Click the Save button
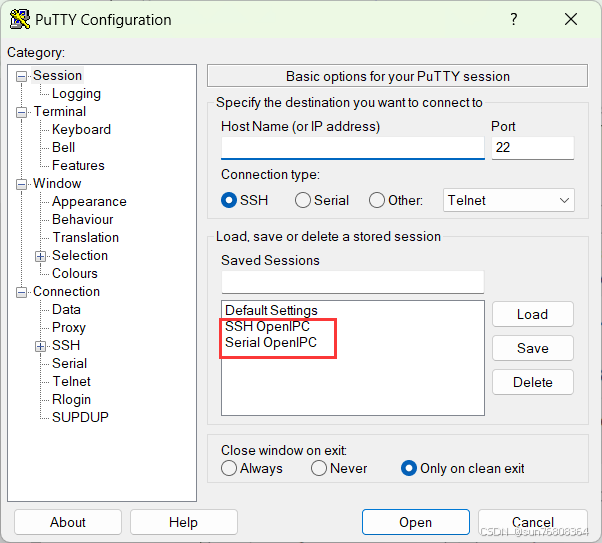The width and height of the screenshot is (602, 543). 533,348
